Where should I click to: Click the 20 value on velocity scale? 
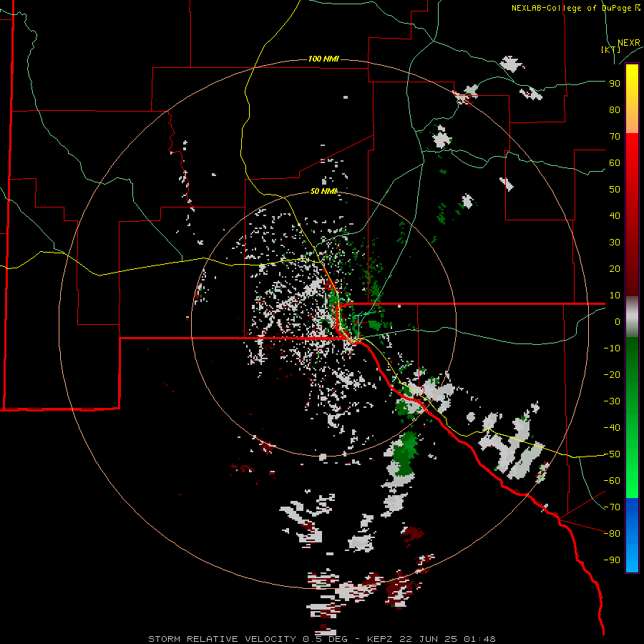tap(615, 268)
